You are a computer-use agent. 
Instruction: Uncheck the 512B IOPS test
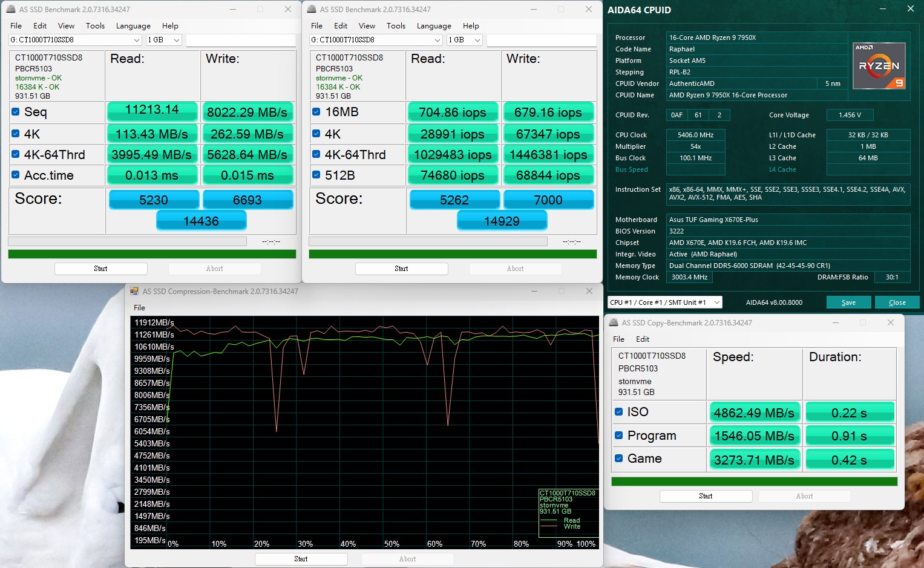tap(315, 174)
